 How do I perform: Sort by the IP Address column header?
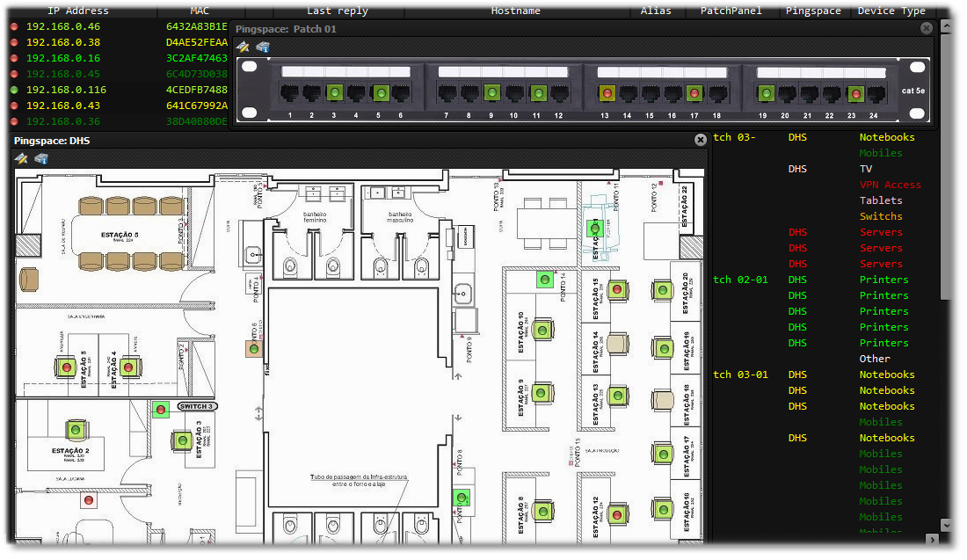[x=78, y=11]
